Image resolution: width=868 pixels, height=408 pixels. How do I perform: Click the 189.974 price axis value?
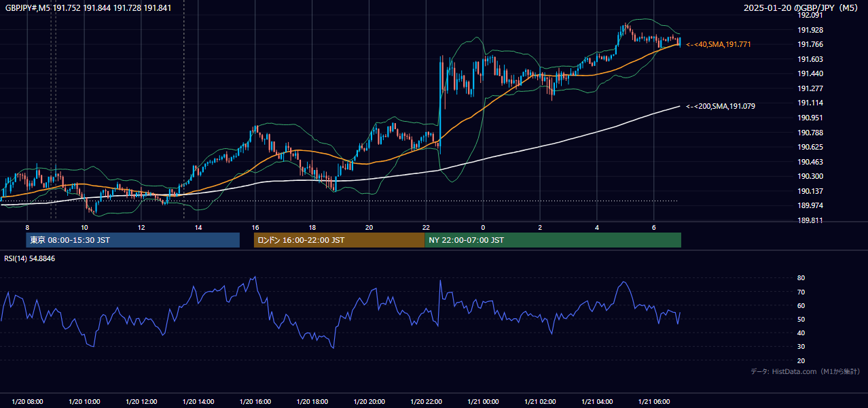[x=810, y=205]
